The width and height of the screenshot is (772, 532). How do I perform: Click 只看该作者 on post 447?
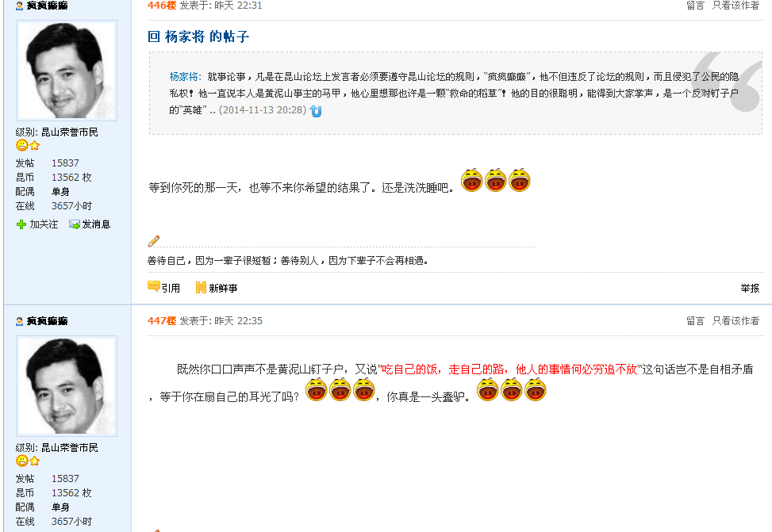tap(736, 321)
